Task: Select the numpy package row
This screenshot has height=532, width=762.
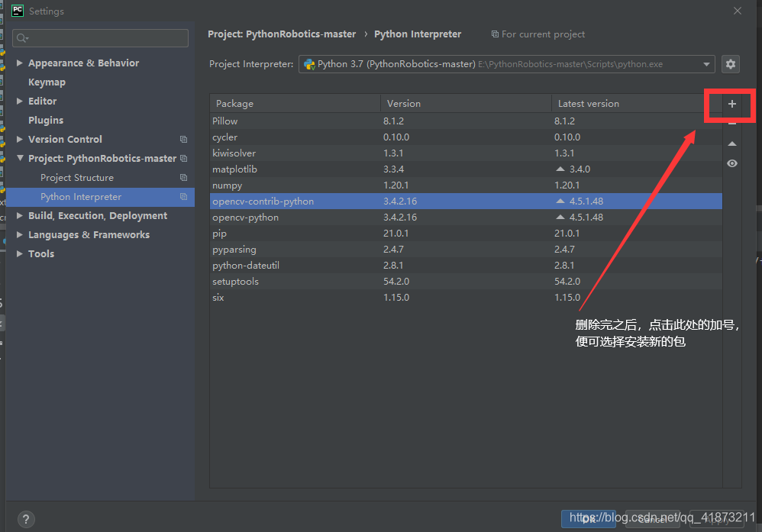Action: (466, 185)
